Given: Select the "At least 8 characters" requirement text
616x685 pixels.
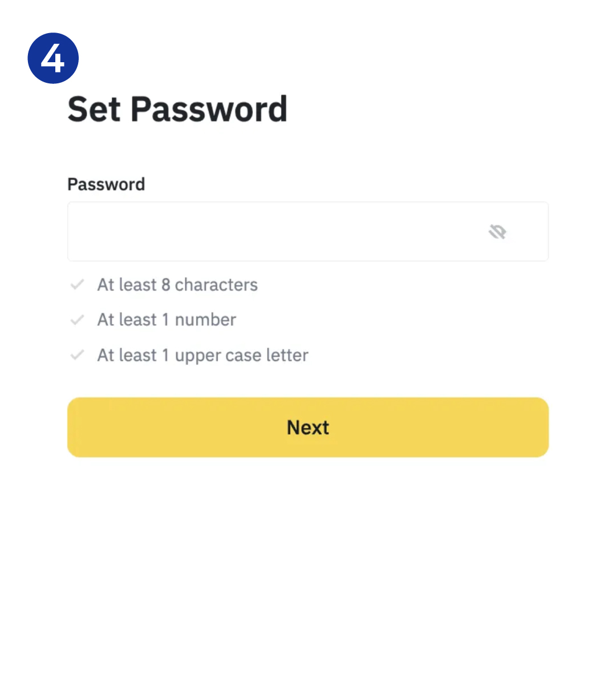Looking at the screenshot, I should 177,284.
